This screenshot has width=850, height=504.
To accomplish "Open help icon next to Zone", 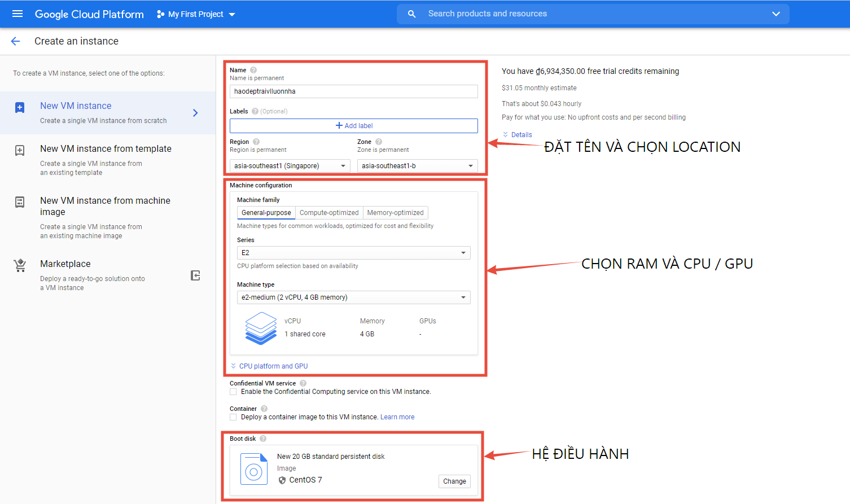I will pos(379,142).
